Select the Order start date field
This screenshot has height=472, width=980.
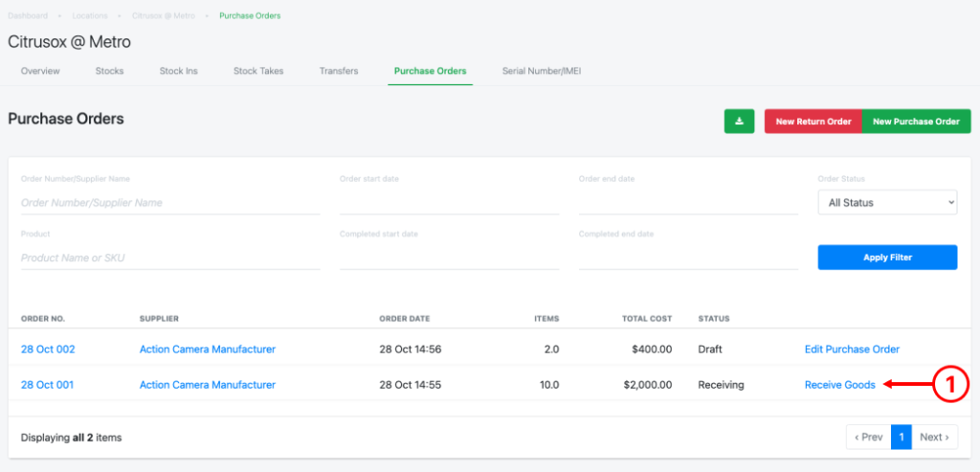coord(449,203)
